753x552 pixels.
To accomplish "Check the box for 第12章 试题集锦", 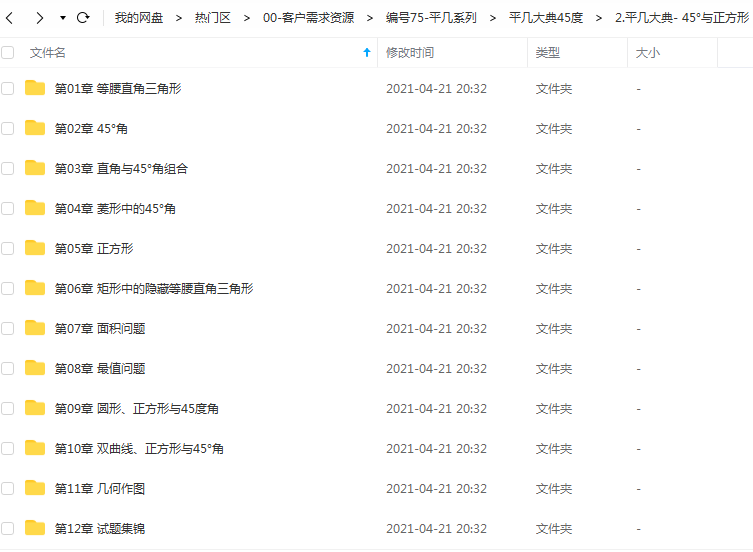I will pyautogui.click(x=7, y=528).
